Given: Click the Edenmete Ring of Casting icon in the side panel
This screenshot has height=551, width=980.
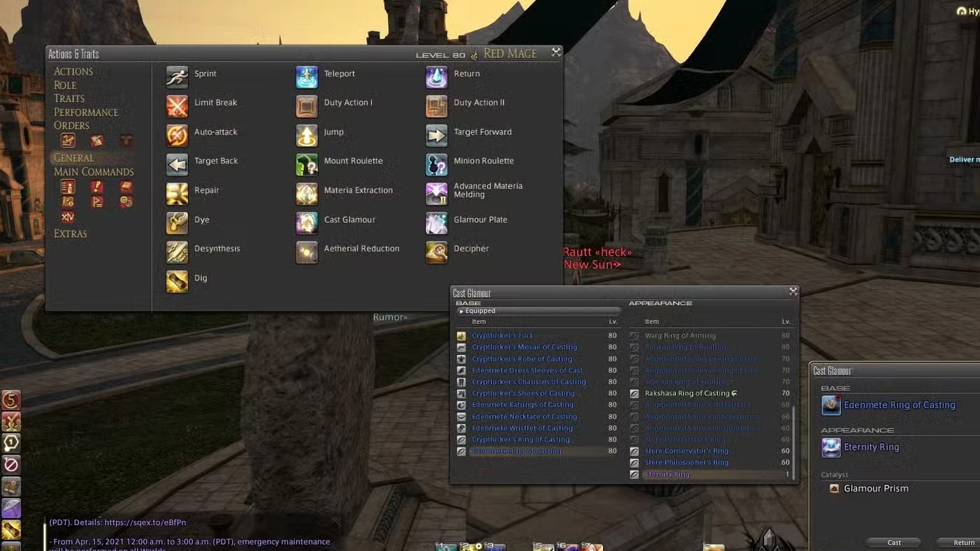Looking at the screenshot, I should [831, 405].
